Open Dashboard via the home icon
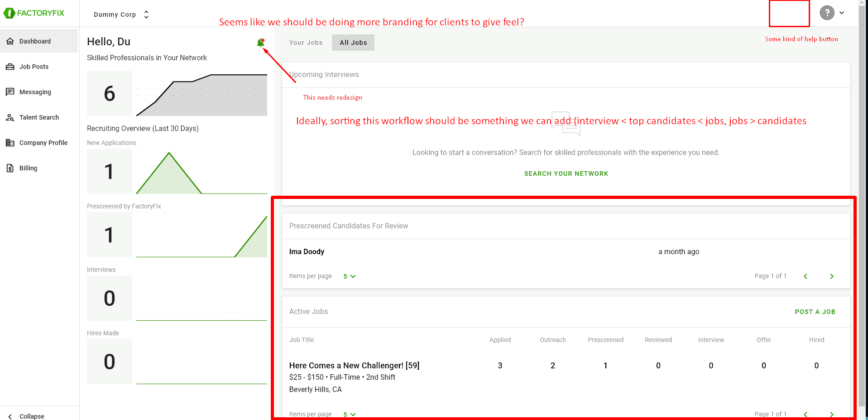This screenshot has height=420, width=868. [x=10, y=41]
